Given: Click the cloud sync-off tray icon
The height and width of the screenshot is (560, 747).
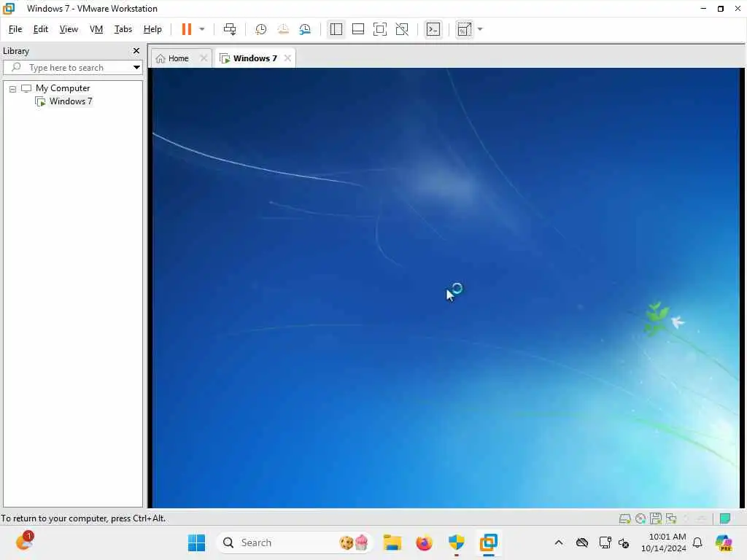Looking at the screenshot, I should coord(581,542).
